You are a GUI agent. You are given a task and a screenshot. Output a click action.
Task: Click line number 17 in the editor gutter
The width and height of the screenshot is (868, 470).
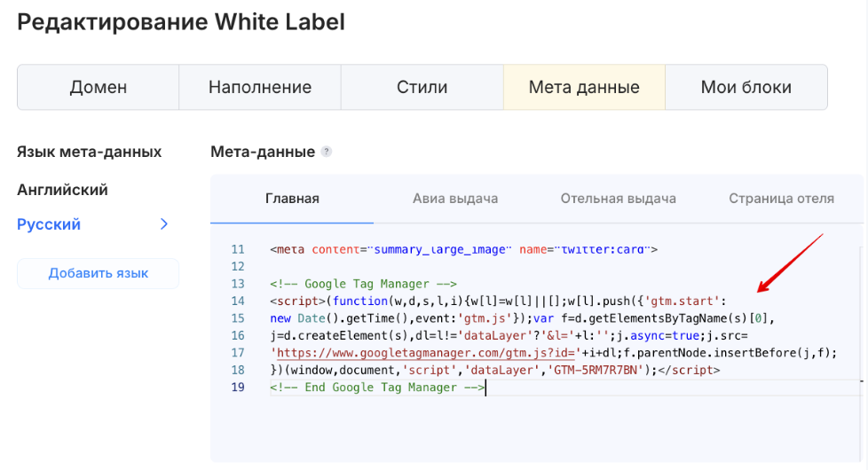238,353
